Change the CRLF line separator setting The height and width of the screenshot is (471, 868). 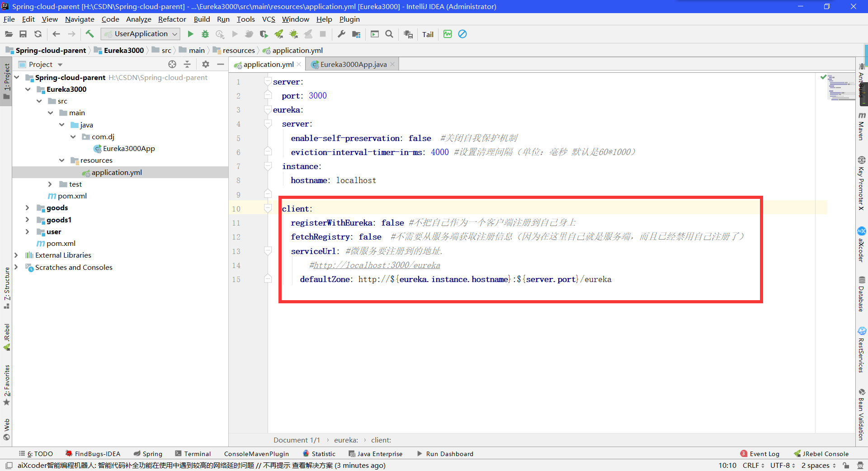click(753, 465)
